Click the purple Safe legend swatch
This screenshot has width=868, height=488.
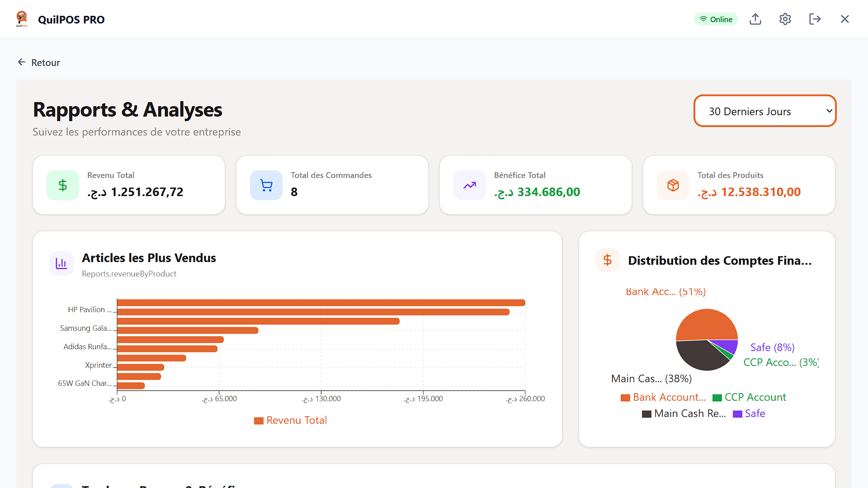(x=737, y=414)
